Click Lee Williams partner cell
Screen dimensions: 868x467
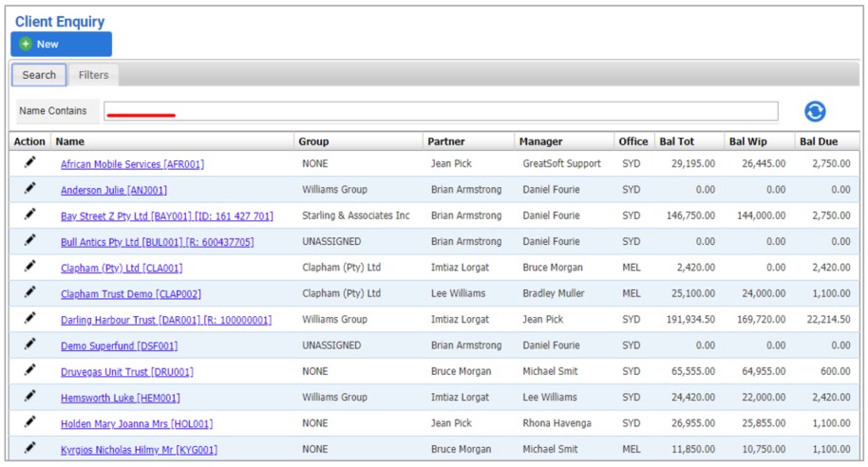click(459, 293)
